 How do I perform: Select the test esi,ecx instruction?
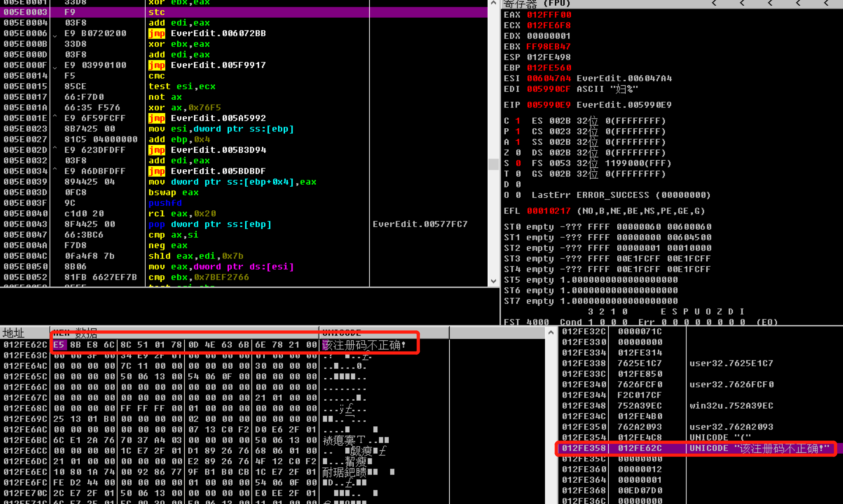182,86
